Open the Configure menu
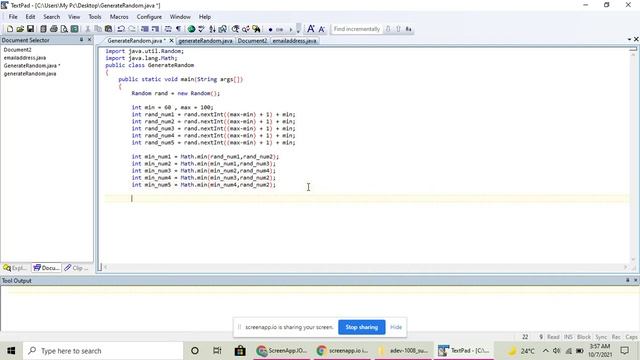640x360 pixels. pyautogui.click(x=149, y=17)
